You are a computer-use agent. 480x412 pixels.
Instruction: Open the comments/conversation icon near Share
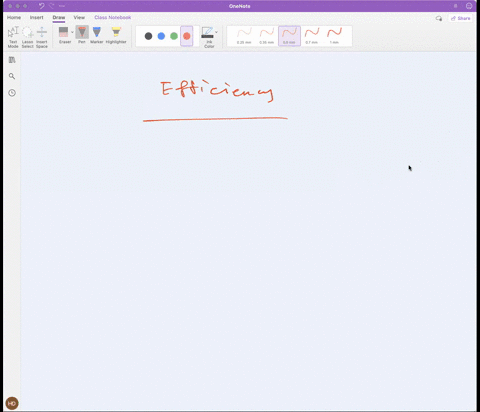[x=439, y=18]
